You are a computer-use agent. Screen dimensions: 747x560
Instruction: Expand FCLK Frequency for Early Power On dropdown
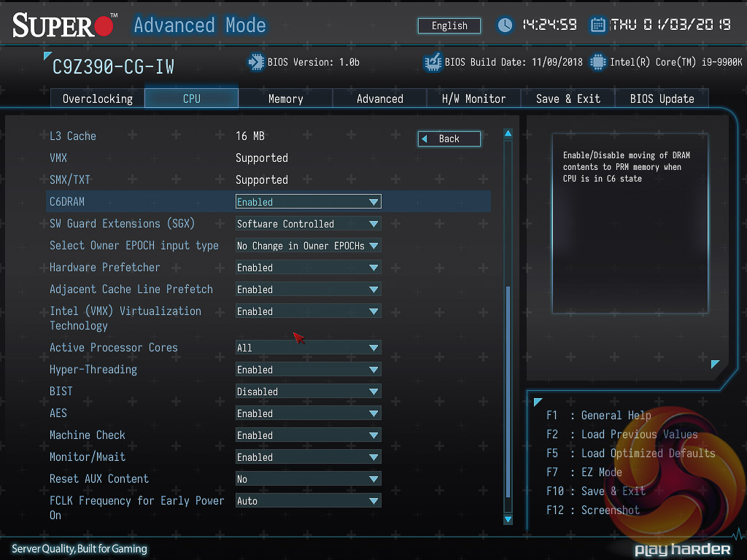tap(309, 501)
